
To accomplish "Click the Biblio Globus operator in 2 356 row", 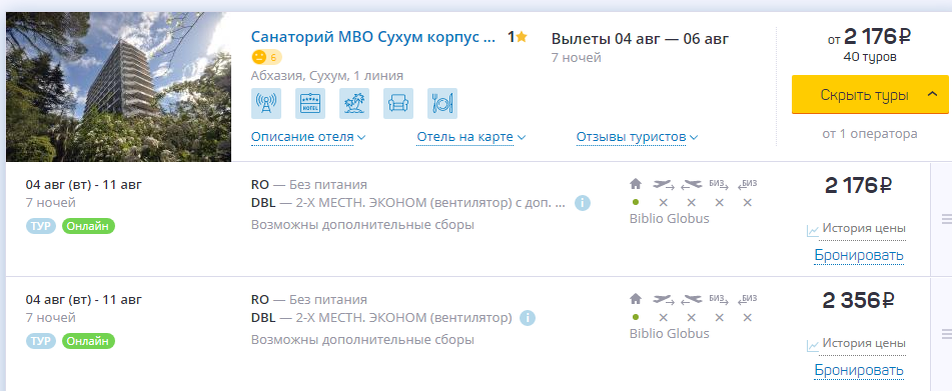I will coord(669,334).
